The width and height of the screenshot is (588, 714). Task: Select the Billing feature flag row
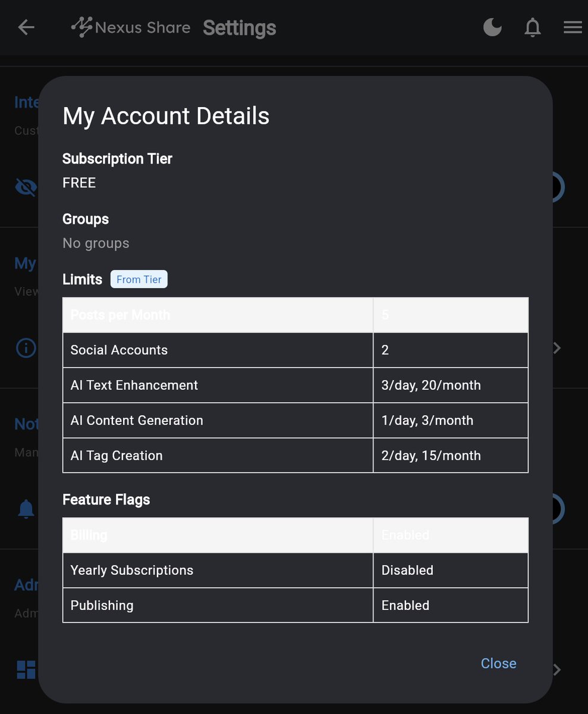pos(238,535)
